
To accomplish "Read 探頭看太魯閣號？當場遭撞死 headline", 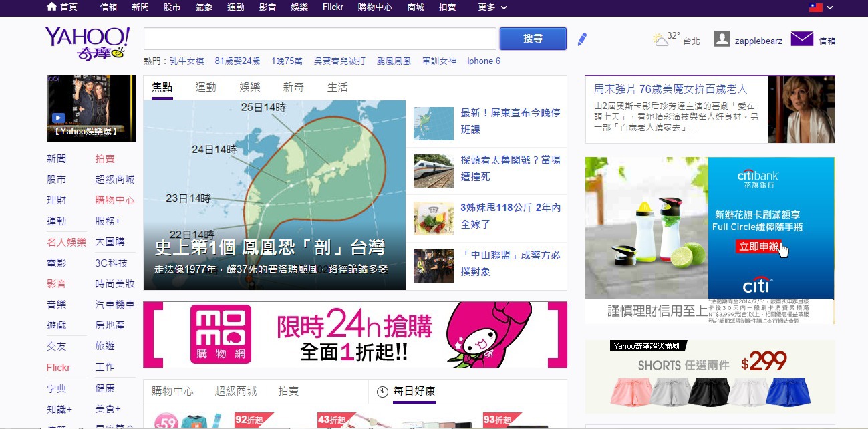I will click(511, 168).
